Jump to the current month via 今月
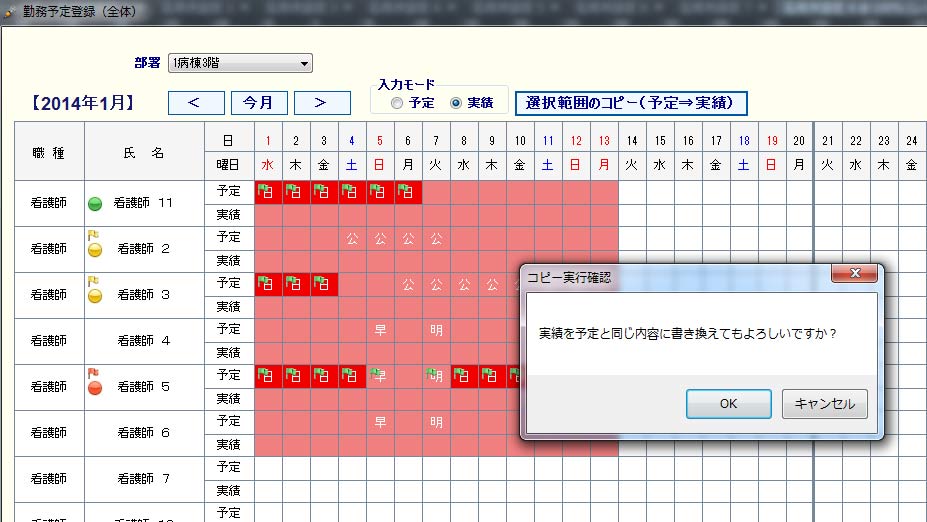927x522 pixels. [259, 103]
